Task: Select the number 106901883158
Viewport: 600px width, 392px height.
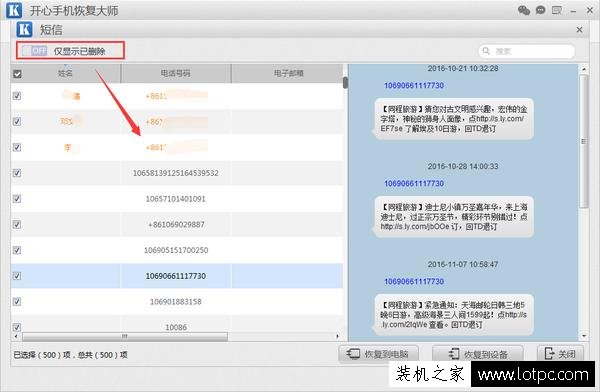Action: pyautogui.click(x=176, y=302)
